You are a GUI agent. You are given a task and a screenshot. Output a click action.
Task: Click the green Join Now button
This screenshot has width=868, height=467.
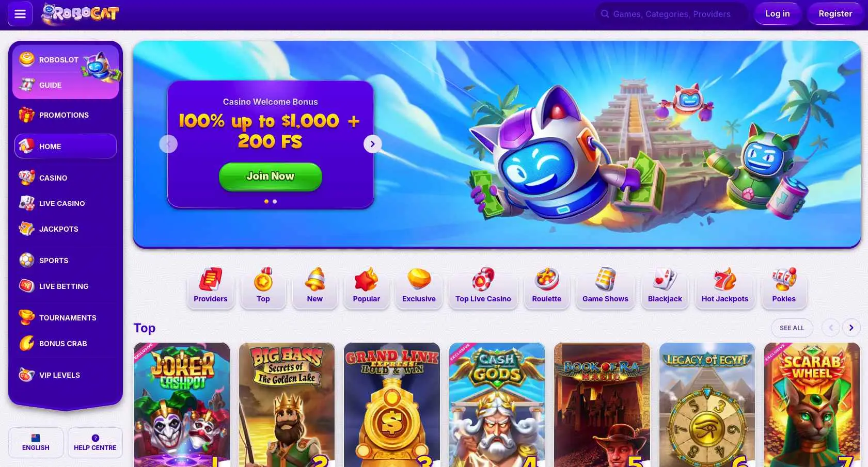271,176
